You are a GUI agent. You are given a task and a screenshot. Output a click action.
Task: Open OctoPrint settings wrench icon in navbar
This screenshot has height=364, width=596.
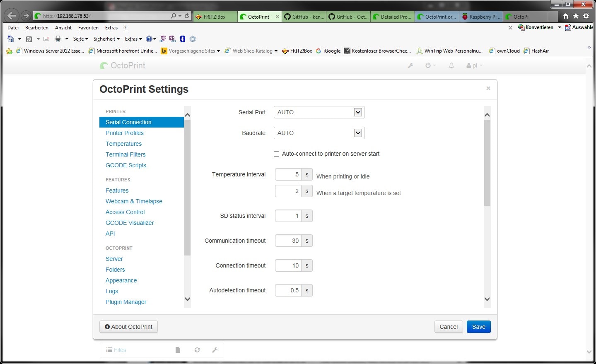coord(410,65)
